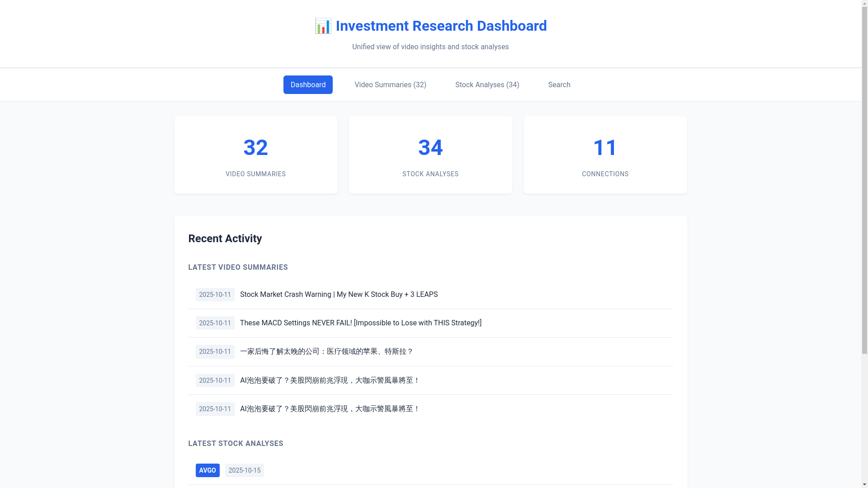This screenshot has height=488, width=868.
Task: Open the 一家后悔了解太晚的公司 video summary
Action: [x=326, y=352]
